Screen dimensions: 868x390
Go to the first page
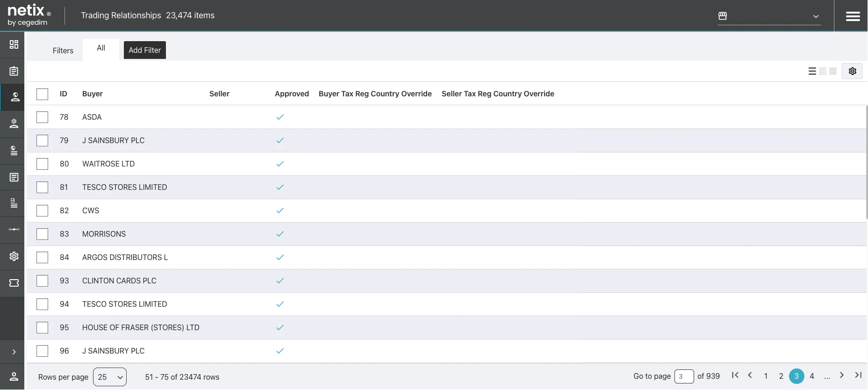click(735, 375)
